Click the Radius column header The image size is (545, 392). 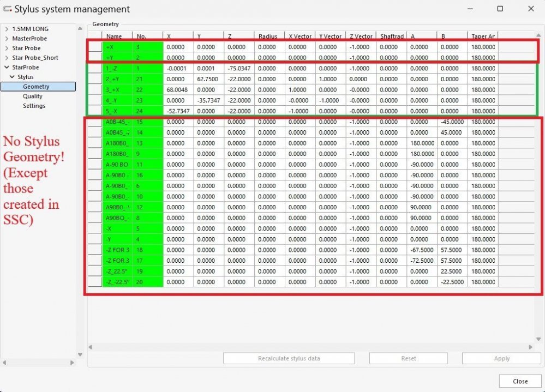pyautogui.click(x=269, y=37)
